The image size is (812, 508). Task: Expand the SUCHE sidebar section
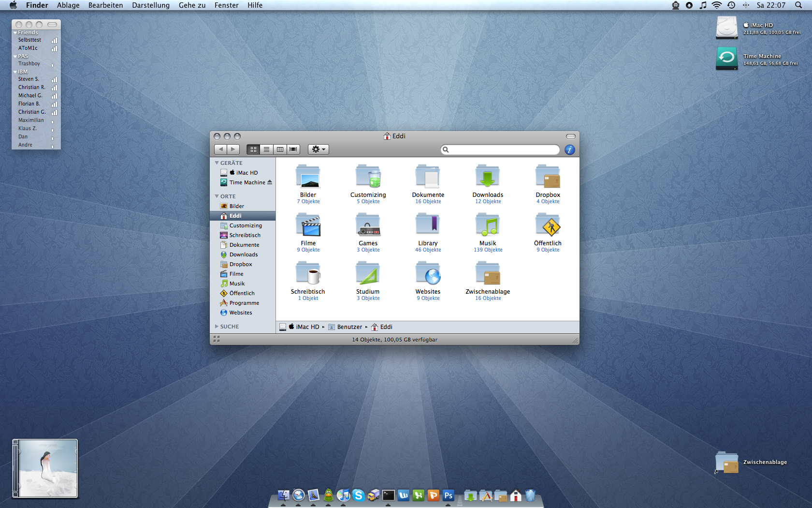click(x=217, y=327)
